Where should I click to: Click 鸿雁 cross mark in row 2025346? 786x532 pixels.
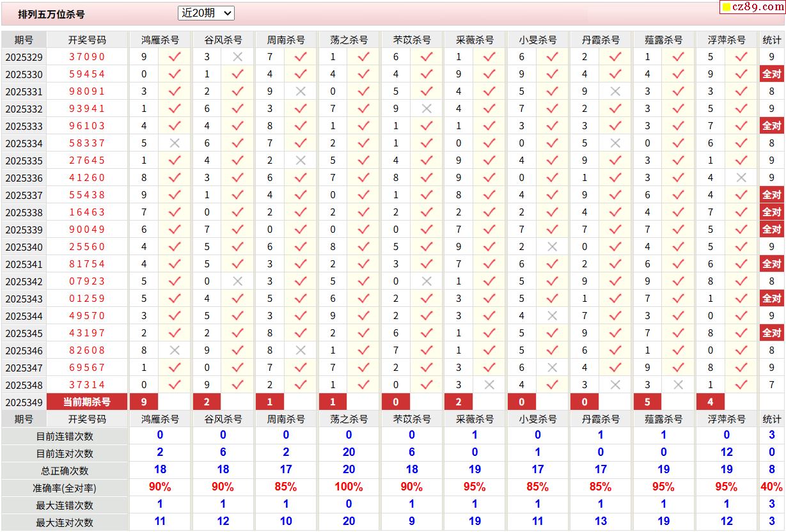click(175, 350)
